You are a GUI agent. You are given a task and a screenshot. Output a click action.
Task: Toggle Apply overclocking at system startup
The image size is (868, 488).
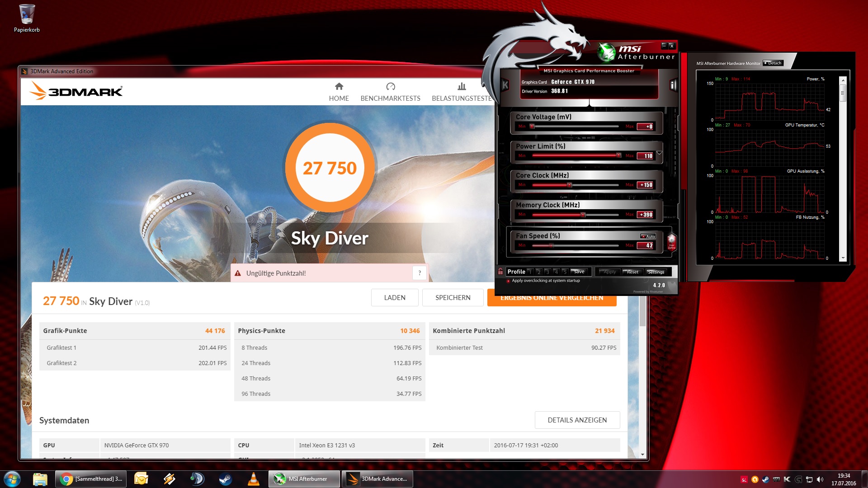tap(509, 281)
